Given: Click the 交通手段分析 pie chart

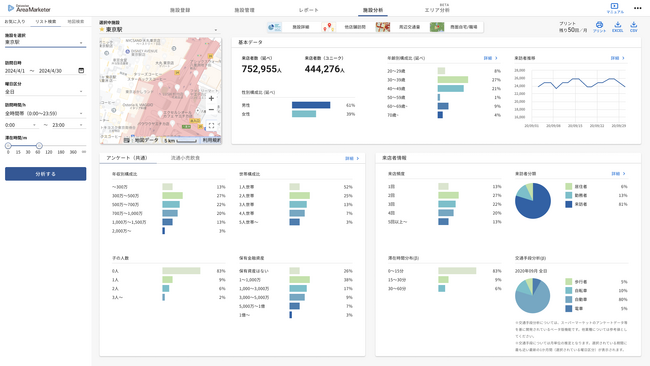Looking at the screenshot, I should click(x=533, y=296).
